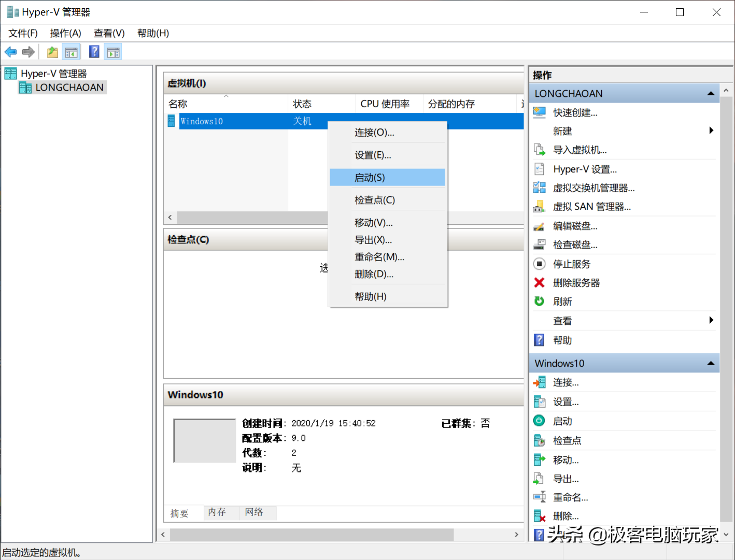
Task: Choose 删除(D)... in context menu
Action: [388, 274]
